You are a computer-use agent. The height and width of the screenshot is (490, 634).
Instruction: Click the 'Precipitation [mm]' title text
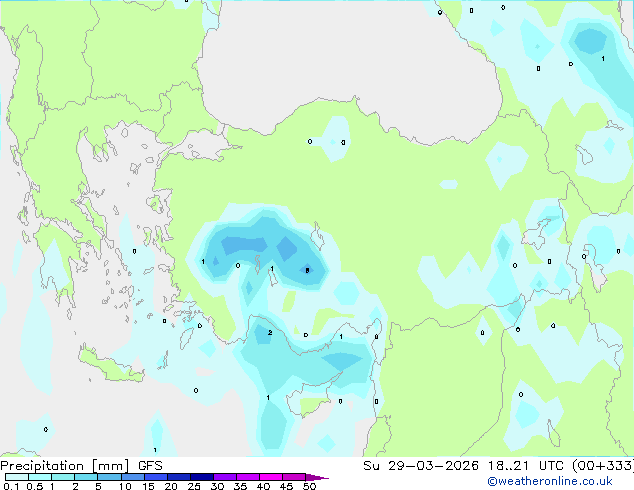(x=65, y=466)
